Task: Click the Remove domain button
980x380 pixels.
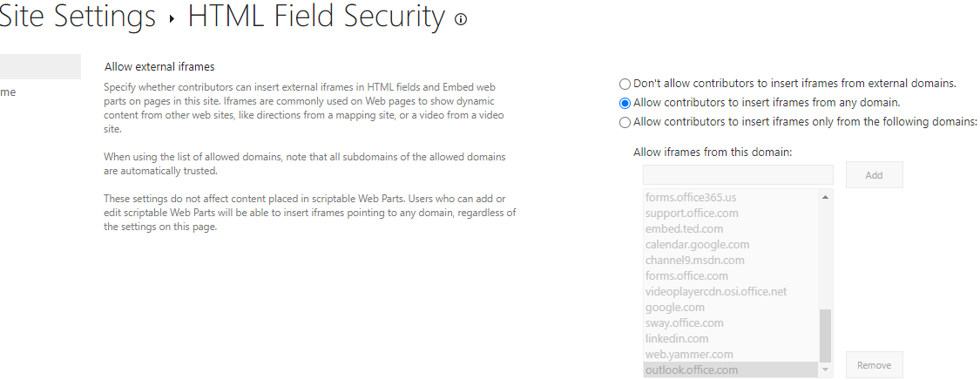Action: [x=874, y=365]
